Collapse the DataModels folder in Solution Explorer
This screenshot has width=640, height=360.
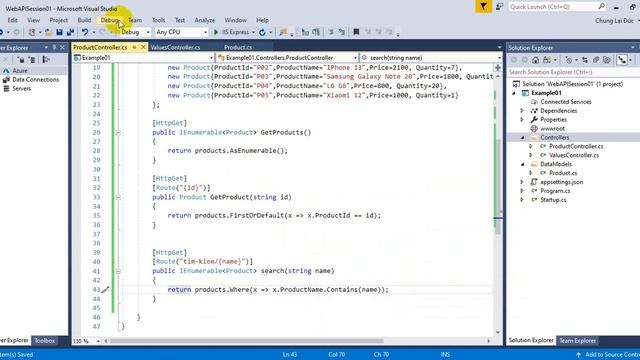click(x=522, y=164)
